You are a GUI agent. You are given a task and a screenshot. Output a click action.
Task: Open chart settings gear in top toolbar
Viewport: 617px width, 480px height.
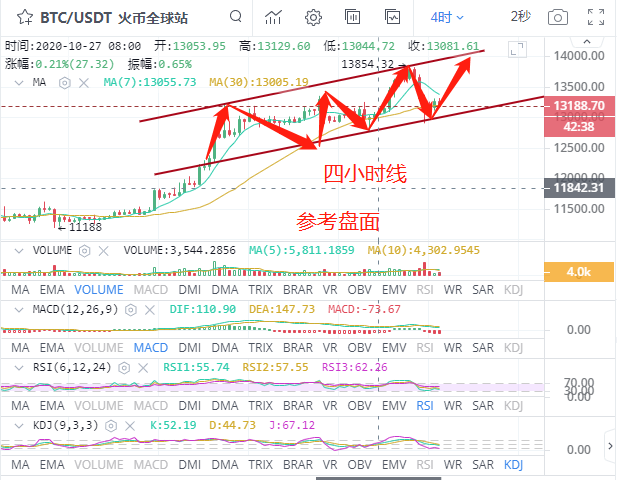coord(313,17)
